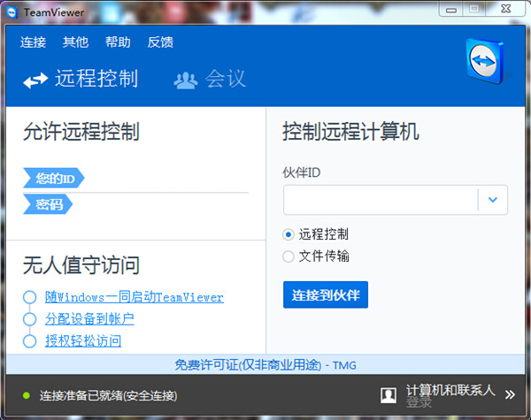Click the 伙伴ID input field
Viewport: 531px width, 420px height.
(381, 200)
